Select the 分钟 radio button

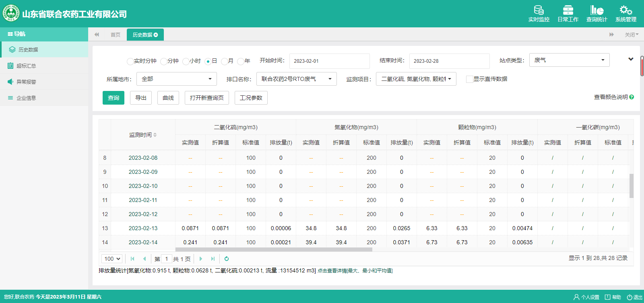[163, 61]
